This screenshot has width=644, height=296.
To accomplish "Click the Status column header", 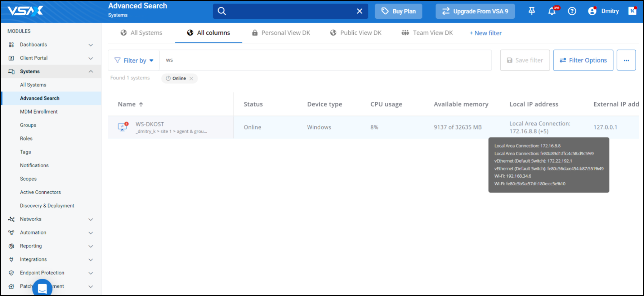I will tap(253, 104).
